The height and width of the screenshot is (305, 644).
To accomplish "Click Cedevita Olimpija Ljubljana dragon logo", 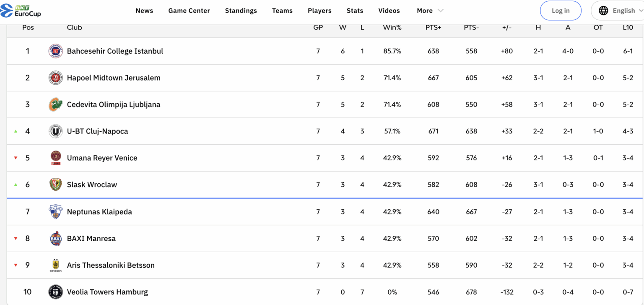I will [x=55, y=104].
